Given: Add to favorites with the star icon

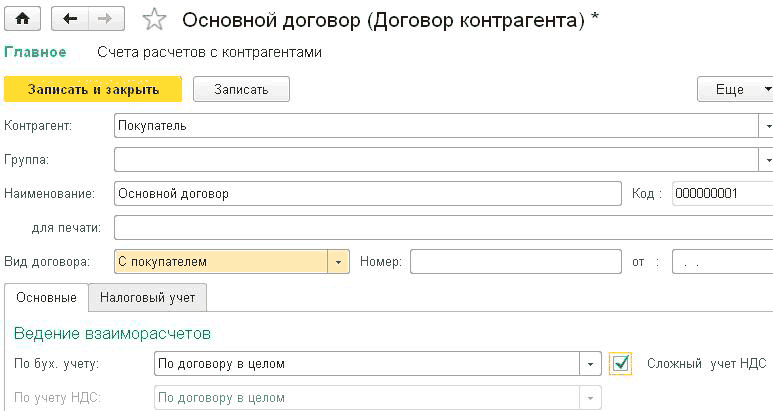Looking at the screenshot, I should (153, 19).
